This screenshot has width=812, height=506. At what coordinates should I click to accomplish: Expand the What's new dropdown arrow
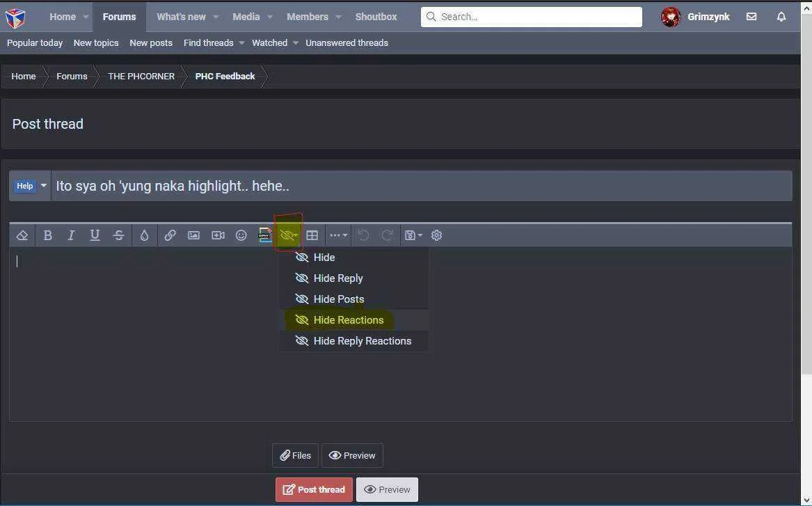coord(216,17)
